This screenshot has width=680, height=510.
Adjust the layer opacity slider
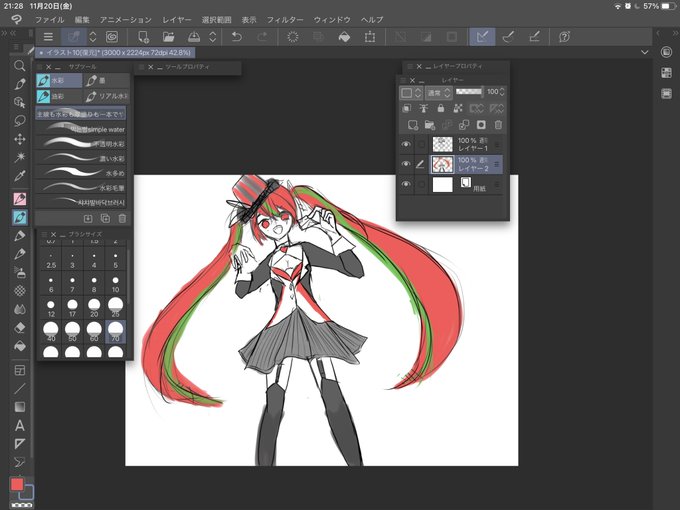[468, 92]
